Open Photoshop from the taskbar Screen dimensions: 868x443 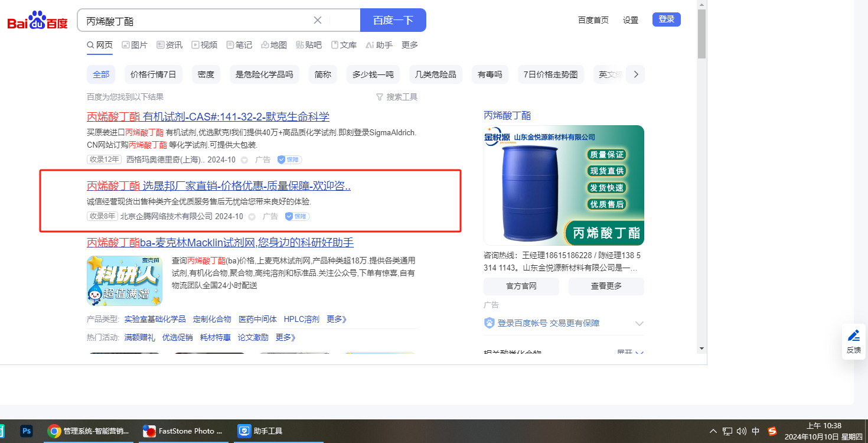[x=27, y=431]
